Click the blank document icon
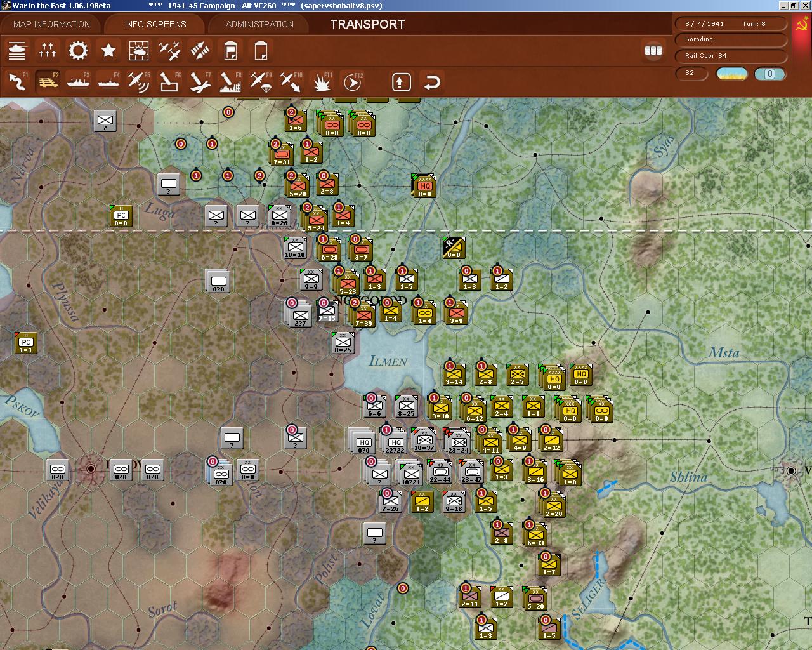This screenshot has height=650, width=812. (261, 50)
